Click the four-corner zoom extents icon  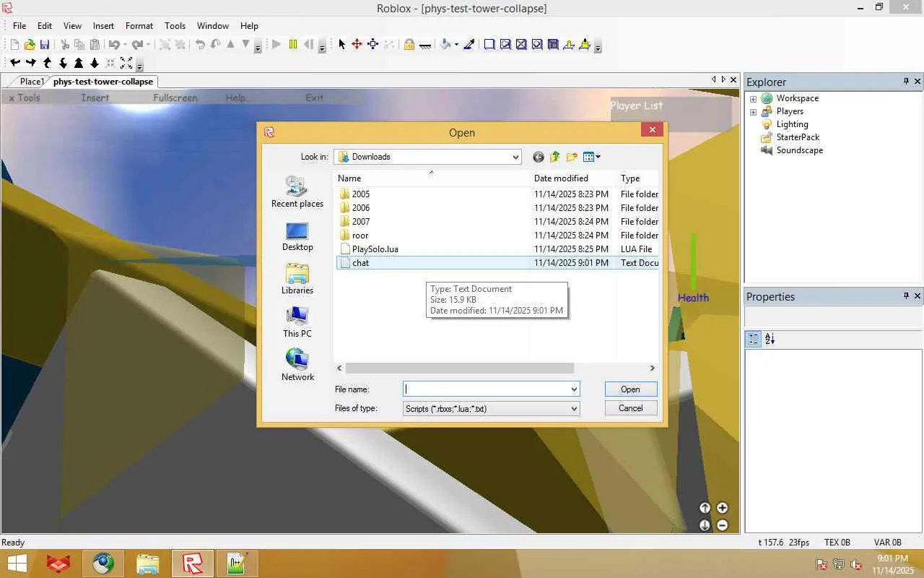click(x=126, y=64)
